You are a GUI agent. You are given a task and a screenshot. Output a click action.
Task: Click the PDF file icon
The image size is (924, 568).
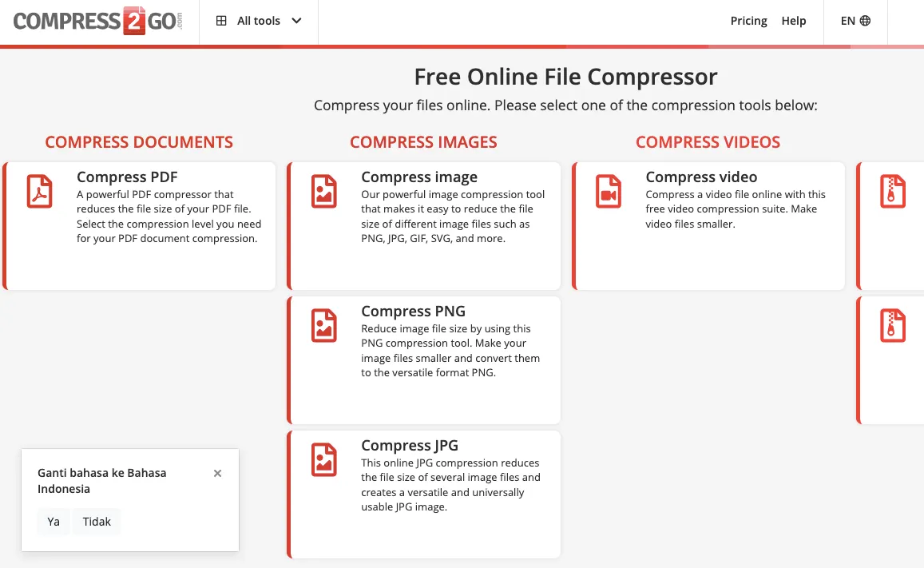coord(39,192)
